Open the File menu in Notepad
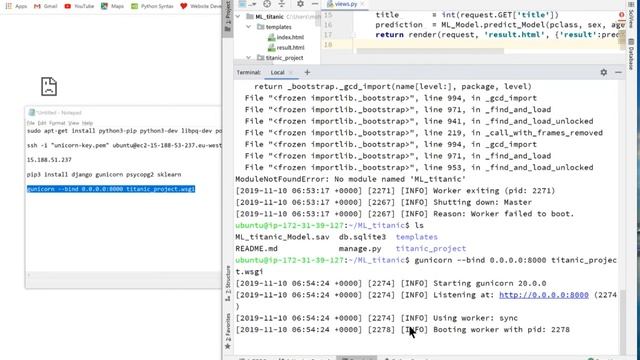Screen dimensions: 640x360 [x=31, y=123]
